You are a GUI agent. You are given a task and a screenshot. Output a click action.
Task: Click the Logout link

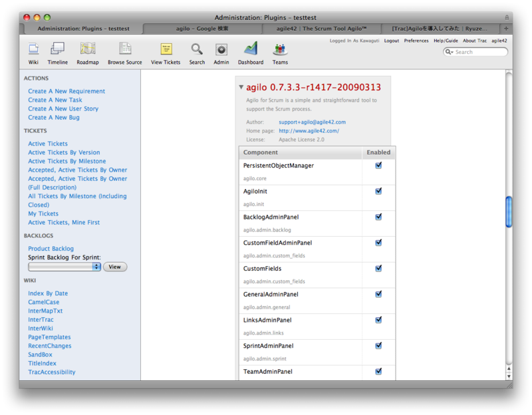[392, 41]
